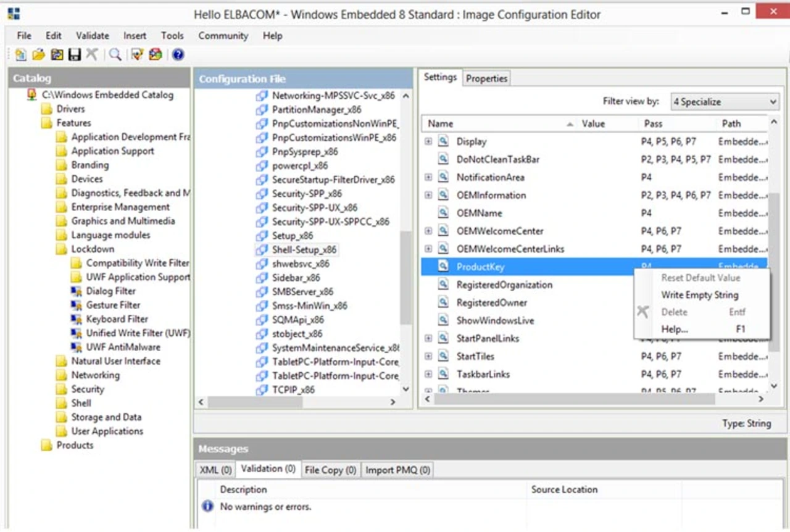Select SMBServer_x86 in Configuration File
Screen dimensions: 790x532
(x=302, y=291)
